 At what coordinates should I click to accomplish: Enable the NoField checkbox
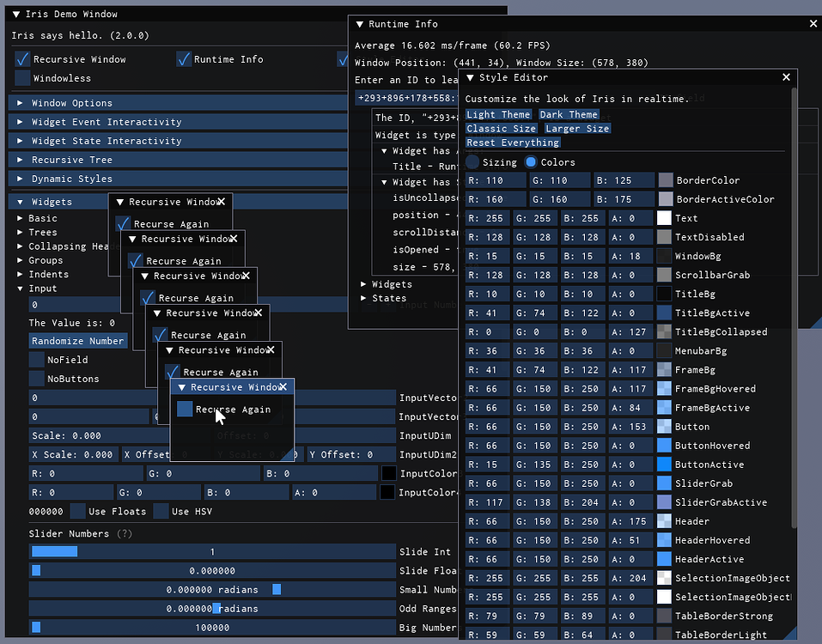(x=35, y=360)
